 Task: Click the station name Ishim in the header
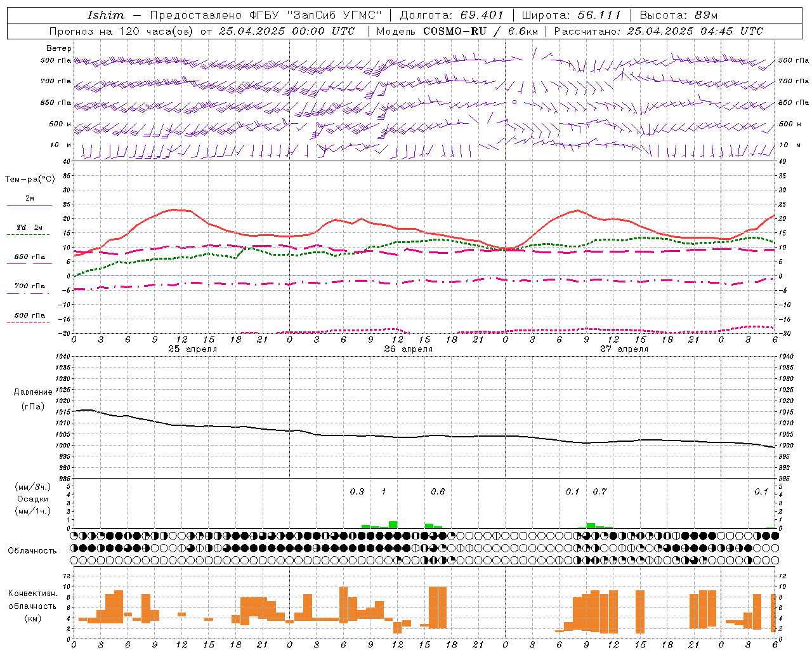(106, 15)
